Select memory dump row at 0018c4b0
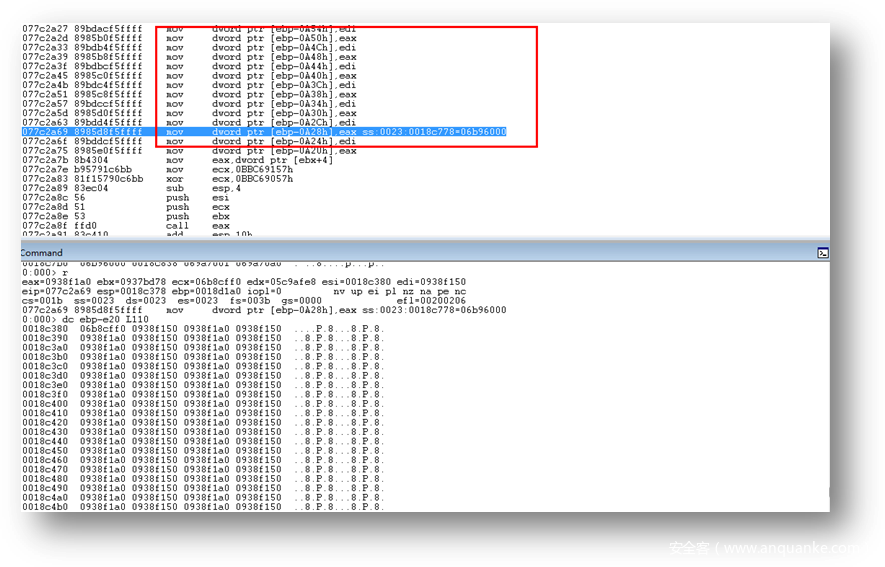The height and width of the screenshot is (567, 885). pos(200,507)
